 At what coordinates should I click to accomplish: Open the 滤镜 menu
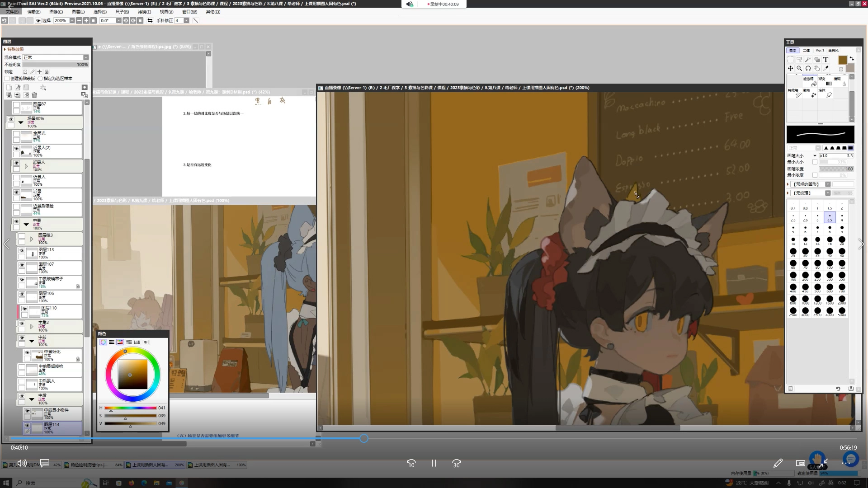coord(144,12)
